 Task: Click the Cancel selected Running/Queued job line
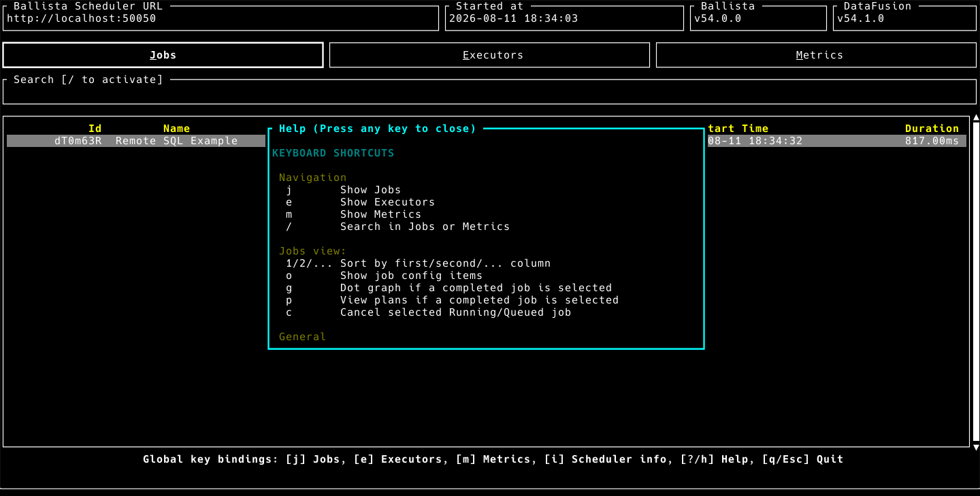429,312
